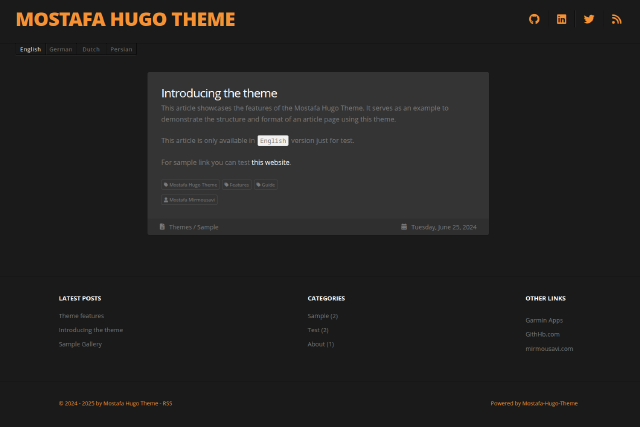This screenshot has height=427, width=640.
Task: Open the Twitter icon link
Action: pyautogui.click(x=589, y=19)
